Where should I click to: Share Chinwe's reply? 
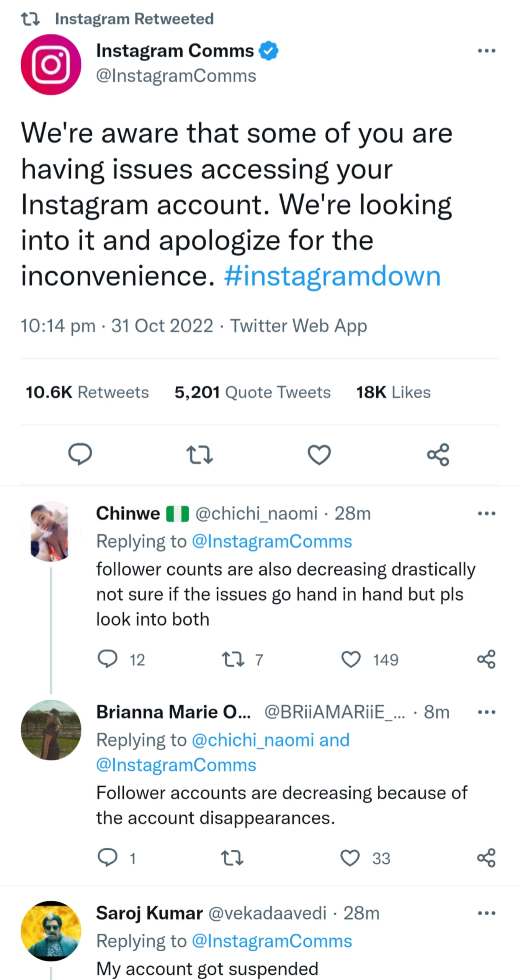coord(486,659)
